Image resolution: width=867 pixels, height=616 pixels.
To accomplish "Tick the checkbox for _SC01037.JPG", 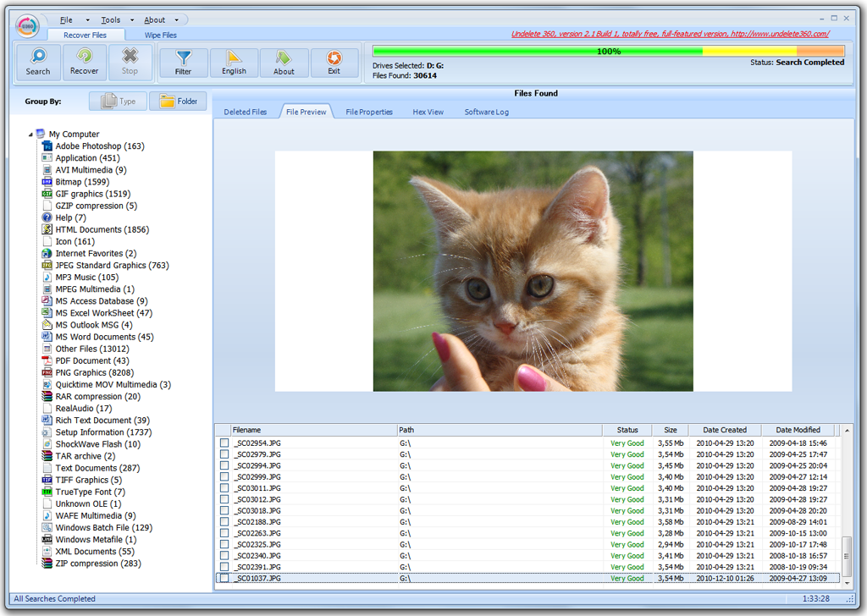I will click(225, 578).
